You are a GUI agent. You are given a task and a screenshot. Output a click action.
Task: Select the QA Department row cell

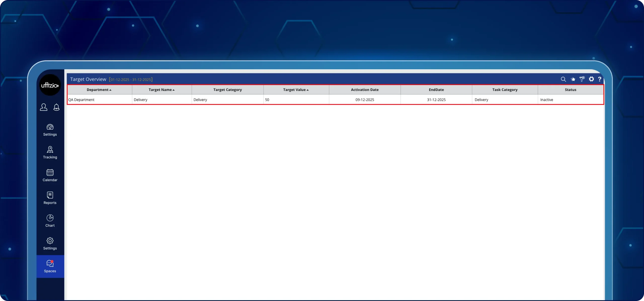[81, 100]
